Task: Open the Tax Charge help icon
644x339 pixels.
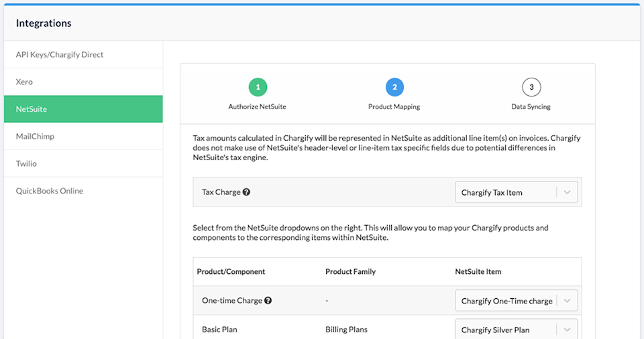Action: tap(246, 192)
